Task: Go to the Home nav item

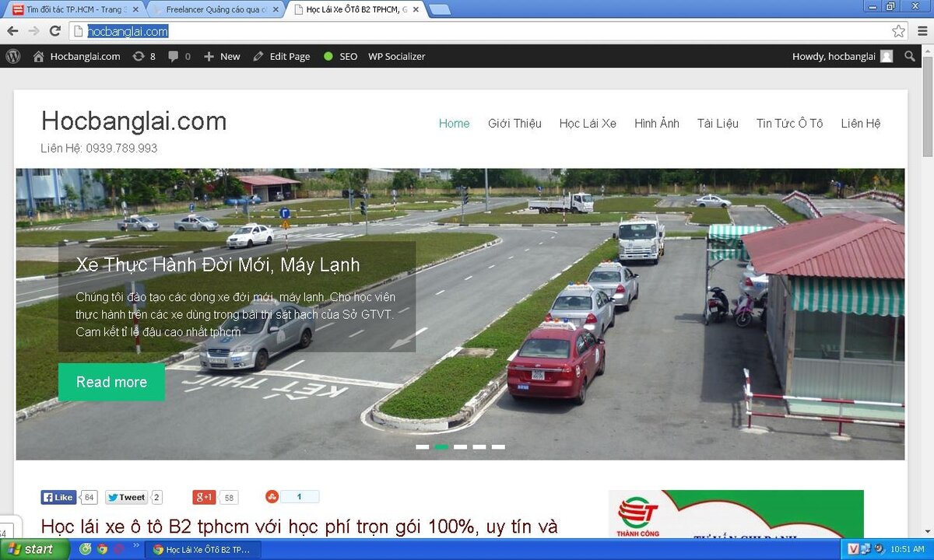Action: click(455, 123)
